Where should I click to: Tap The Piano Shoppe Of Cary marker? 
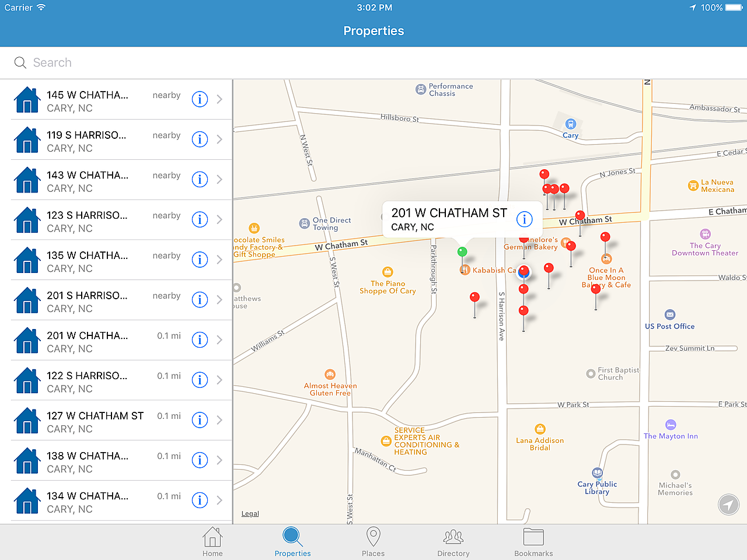click(x=388, y=272)
